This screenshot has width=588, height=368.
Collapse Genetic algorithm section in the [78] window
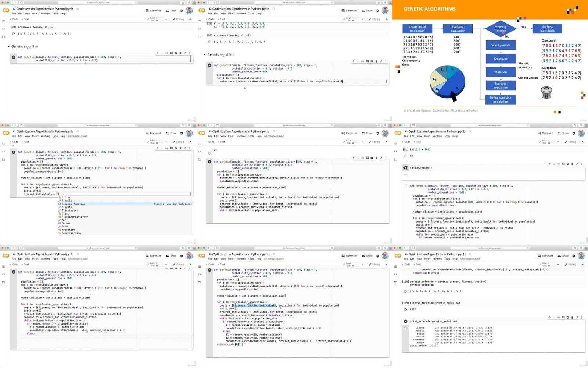coord(205,55)
